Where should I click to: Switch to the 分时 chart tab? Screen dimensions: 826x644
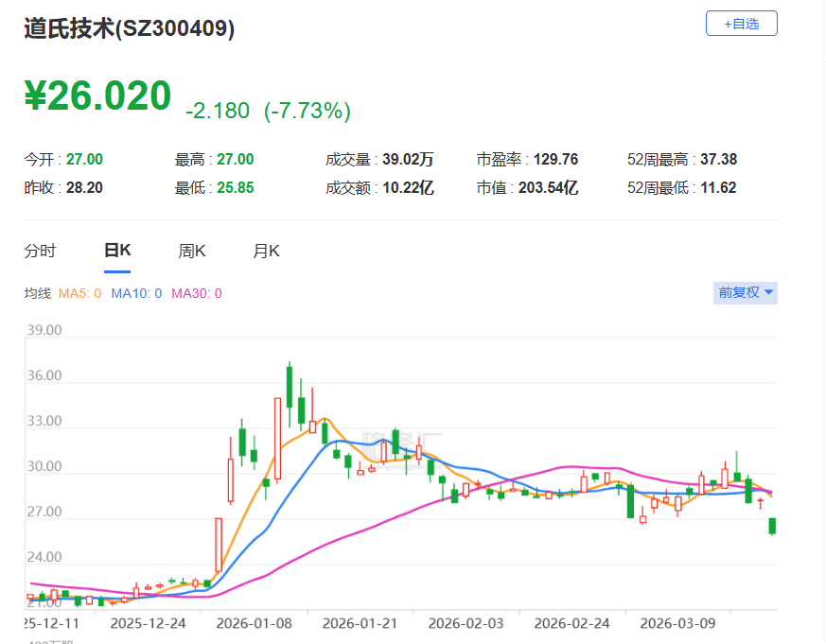tap(40, 251)
